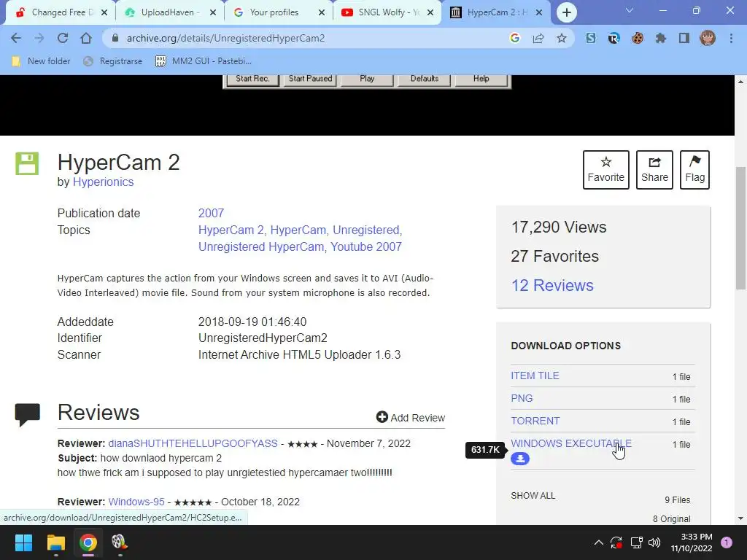Open Windows-95 reviewer profile
Screen dimensions: 747x560
coord(136,502)
